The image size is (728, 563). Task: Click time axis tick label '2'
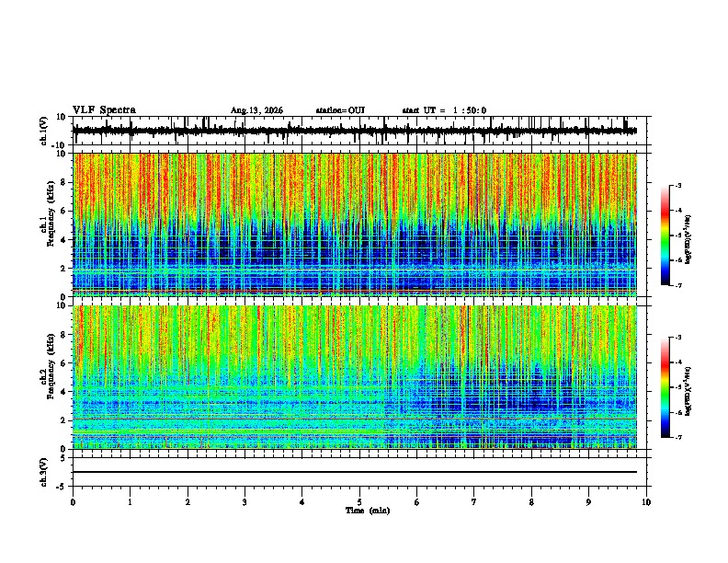coord(188,502)
